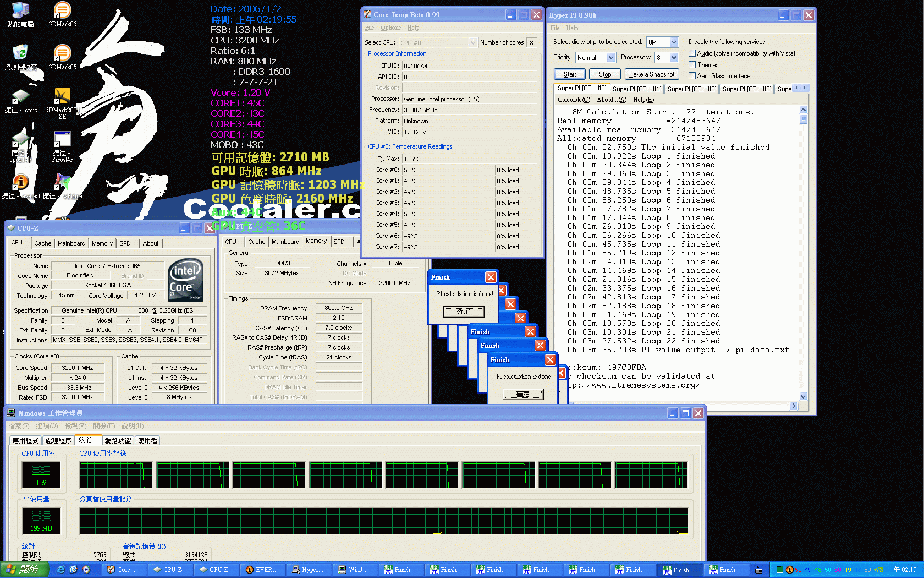
Task: Click the Intel Core i7 logo in CPU-Z
Action: [x=185, y=280]
